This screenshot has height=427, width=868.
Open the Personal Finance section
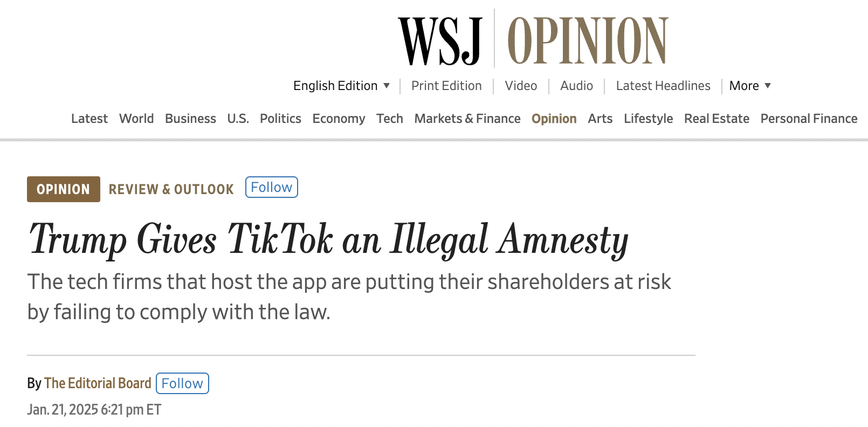(x=809, y=119)
